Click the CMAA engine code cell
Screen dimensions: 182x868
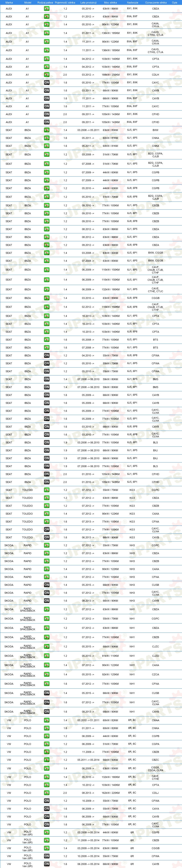pyautogui.click(x=155, y=721)
